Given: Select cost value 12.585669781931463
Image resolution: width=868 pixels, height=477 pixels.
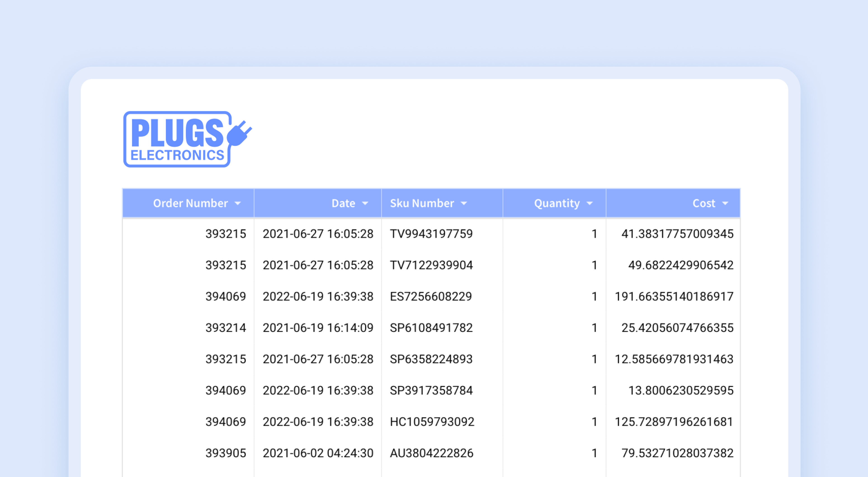Looking at the screenshot, I should pos(674,359).
